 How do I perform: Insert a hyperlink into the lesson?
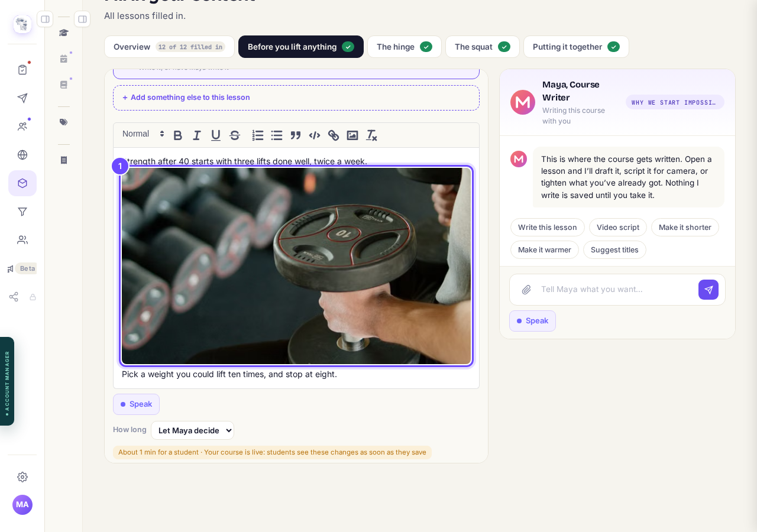click(x=334, y=135)
